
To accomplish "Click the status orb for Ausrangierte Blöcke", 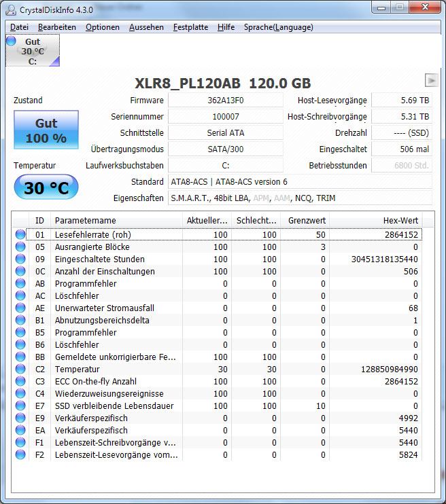I will click(x=20, y=247).
